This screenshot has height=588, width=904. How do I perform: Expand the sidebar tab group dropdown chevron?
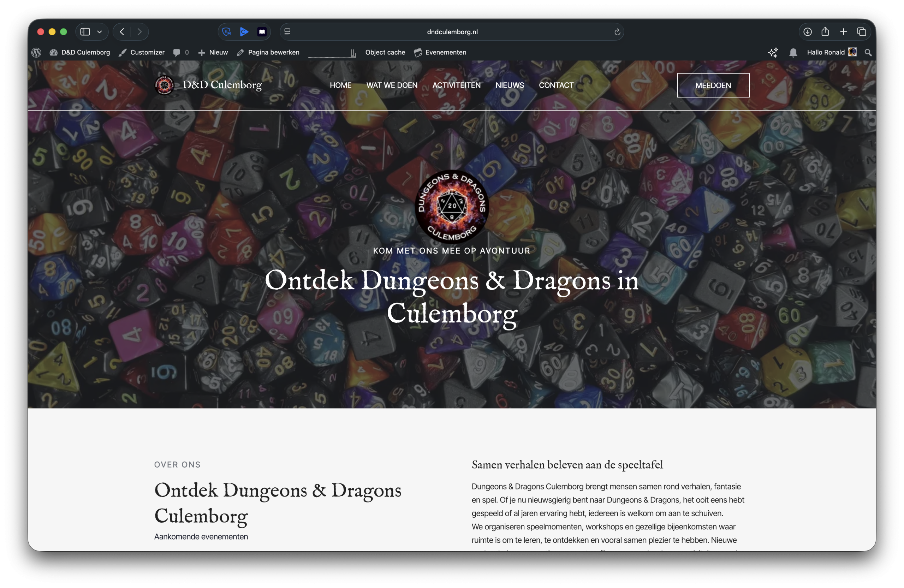pos(100,32)
